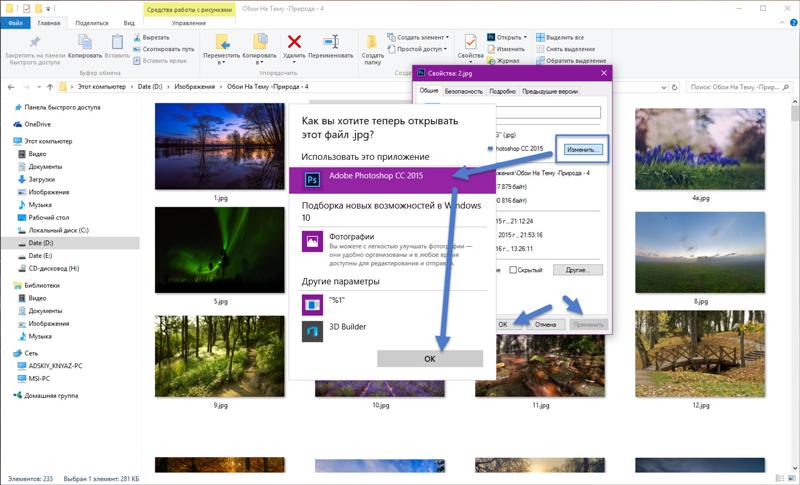Click the Properties (Свойства) ribbon icon
Viewport: 800px width, 485px height.
coord(470,42)
